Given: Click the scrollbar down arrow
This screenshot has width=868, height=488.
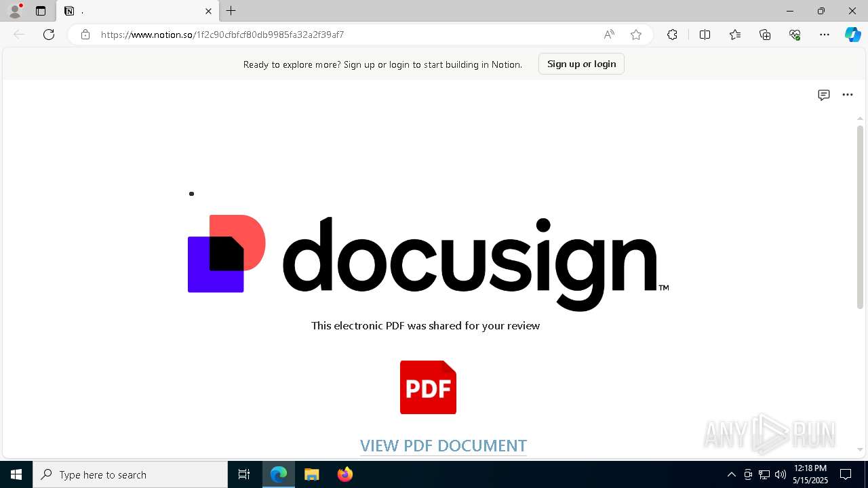Looking at the screenshot, I should pyautogui.click(x=860, y=450).
